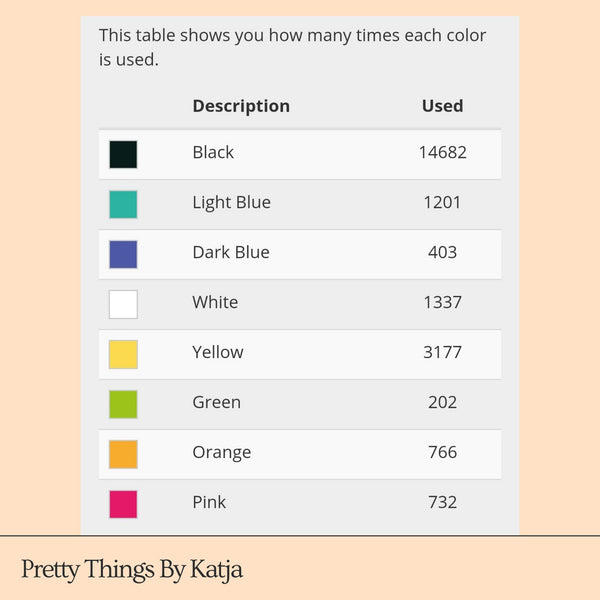Viewport: 600px width, 600px height.
Task: Pick the Dark Blue color swatch
Action: tap(123, 254)
